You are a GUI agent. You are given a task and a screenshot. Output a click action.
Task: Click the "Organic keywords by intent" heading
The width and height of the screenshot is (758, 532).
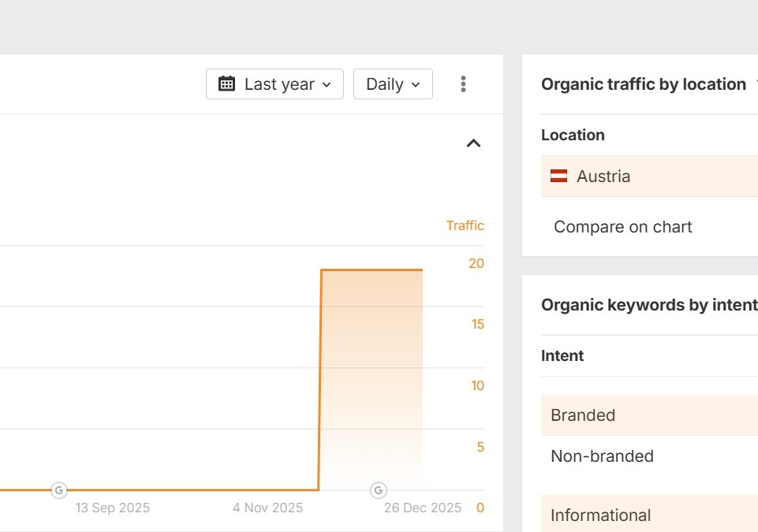click(648, 305)
